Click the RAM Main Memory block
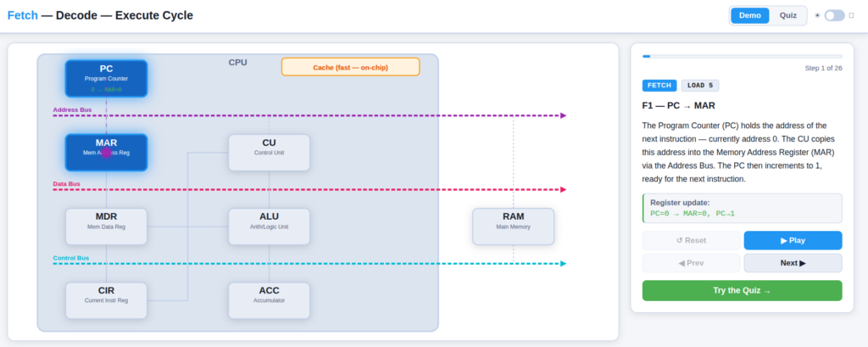 pyautogui.click(x=513, y=227)
